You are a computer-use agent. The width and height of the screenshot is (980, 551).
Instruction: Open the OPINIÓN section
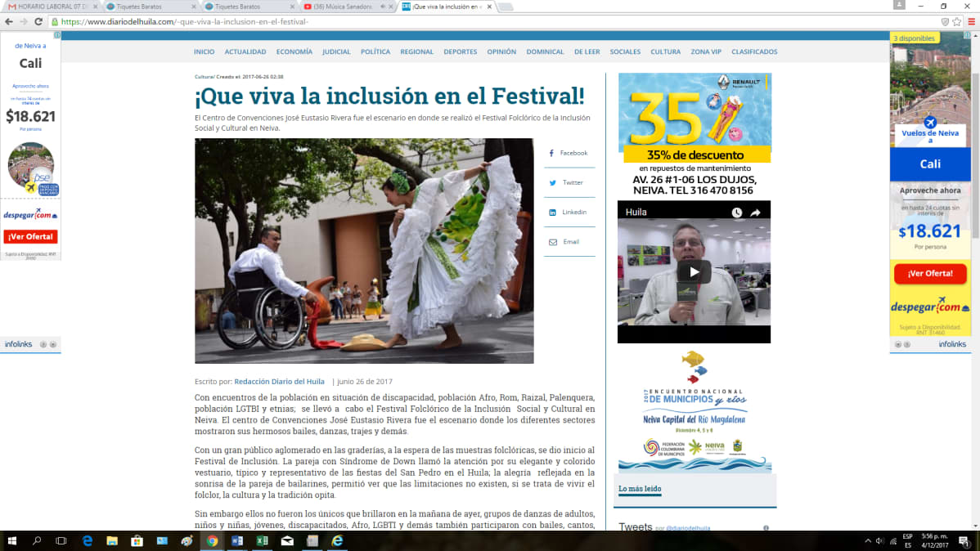[501, 52]
